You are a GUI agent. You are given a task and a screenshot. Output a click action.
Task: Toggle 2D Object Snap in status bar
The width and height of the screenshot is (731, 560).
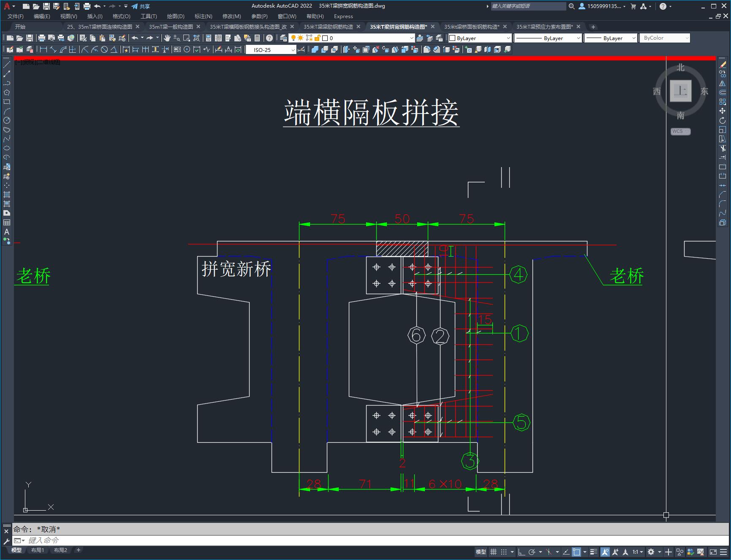point(576,552)
